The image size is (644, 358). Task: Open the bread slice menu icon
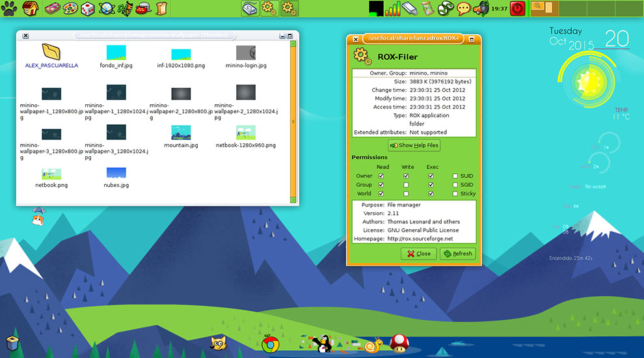click(161, 8)
